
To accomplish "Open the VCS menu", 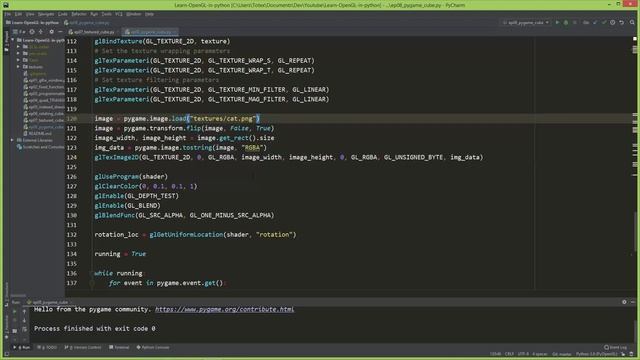I will click(x=119, y=14).
